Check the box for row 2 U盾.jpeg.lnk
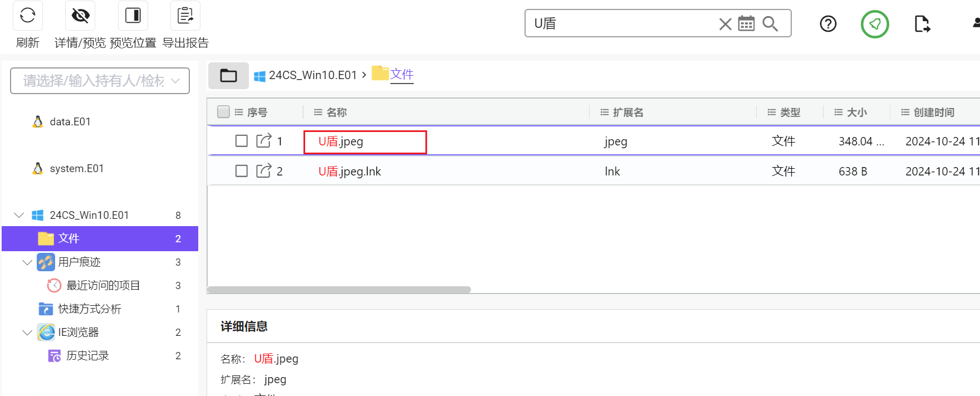The width and height of the screenshot is (980, 396). tap(241, 171)
